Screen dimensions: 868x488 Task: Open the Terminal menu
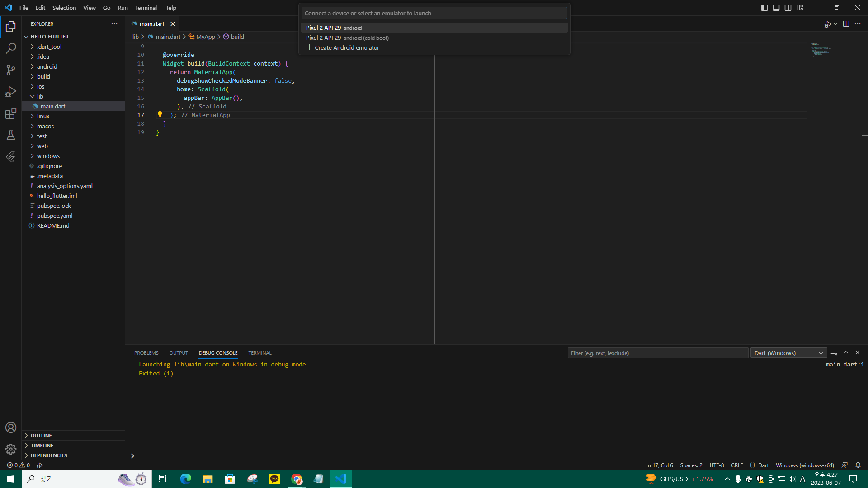click(146, 8)
